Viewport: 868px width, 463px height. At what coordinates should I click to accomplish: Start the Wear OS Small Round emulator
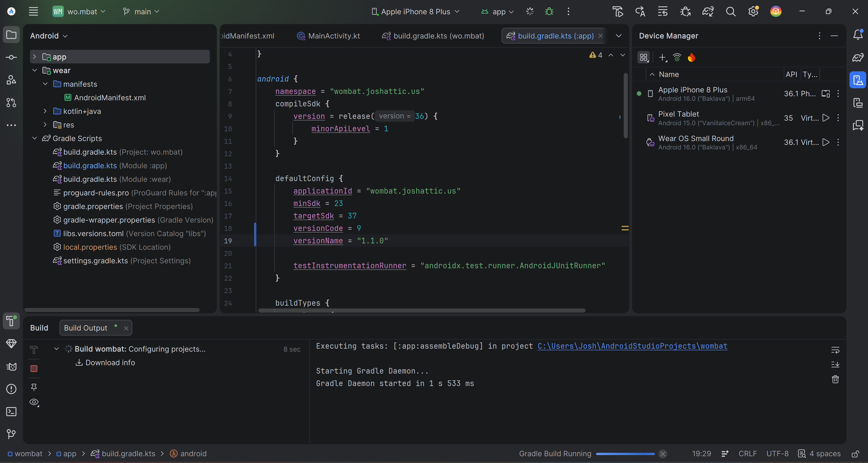(x=825, y=142)
